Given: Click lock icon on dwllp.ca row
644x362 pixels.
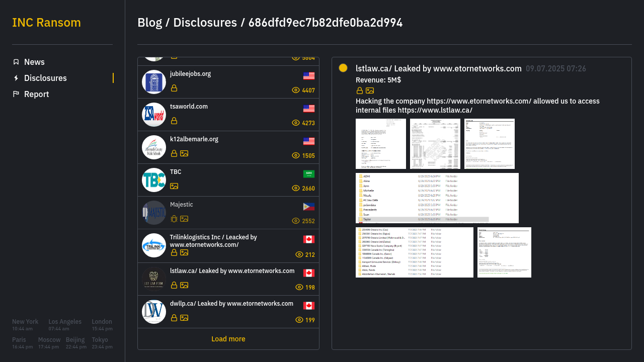Looking at the screenshot, I should tap(174, 318).
